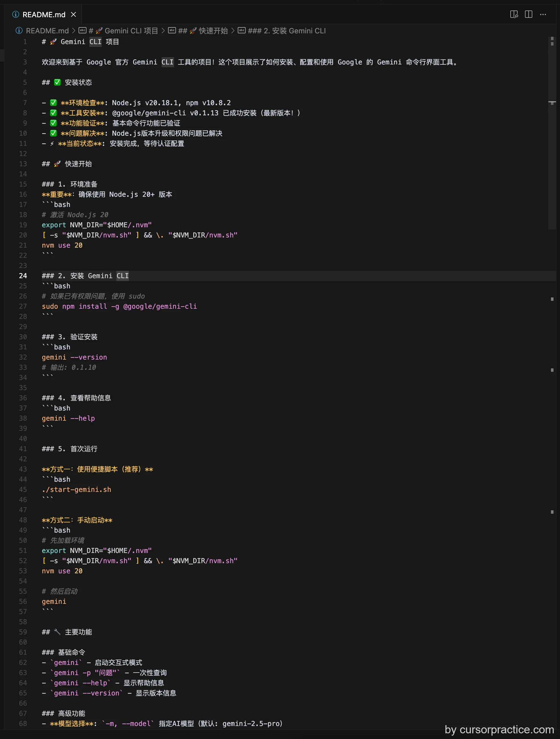Image resolution: width=560 pixels, height=739 pixels.
Task: Click comment '# 如果已有权限问题，使用 sudo'
Action: point(93,296)
